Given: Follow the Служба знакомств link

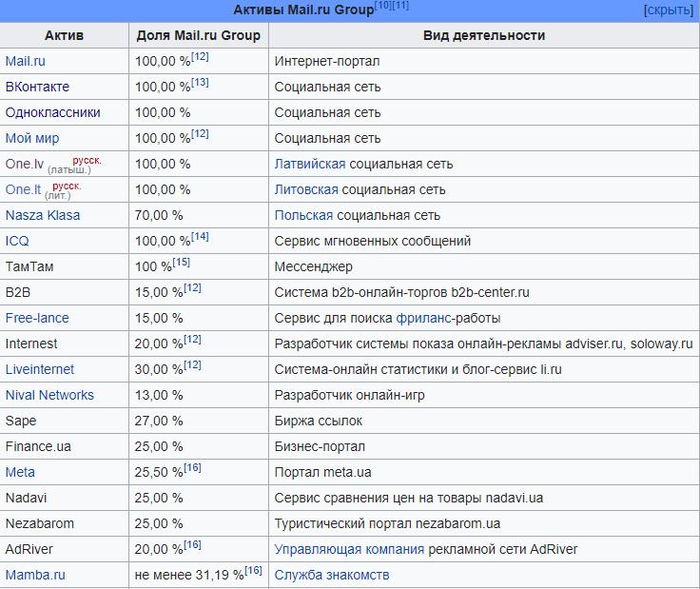Looking at the screenshot, I should (x=332, y=575).
